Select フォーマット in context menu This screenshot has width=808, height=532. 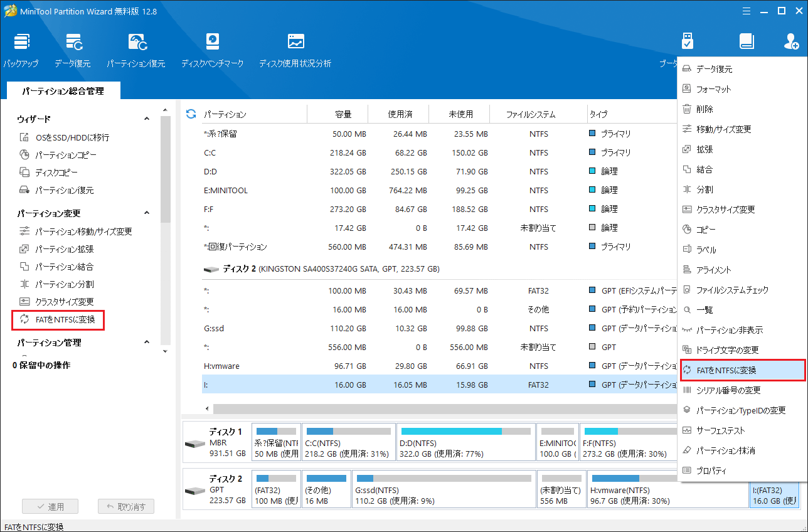(742, 89)
